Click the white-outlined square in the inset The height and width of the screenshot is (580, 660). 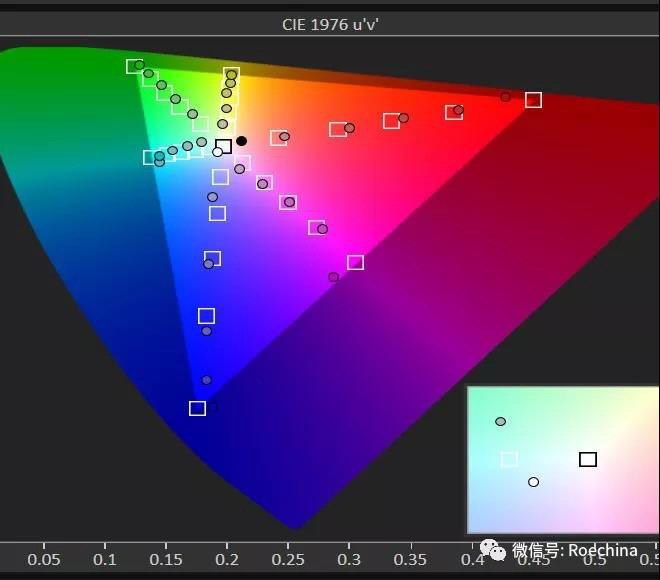pos(509,459)
